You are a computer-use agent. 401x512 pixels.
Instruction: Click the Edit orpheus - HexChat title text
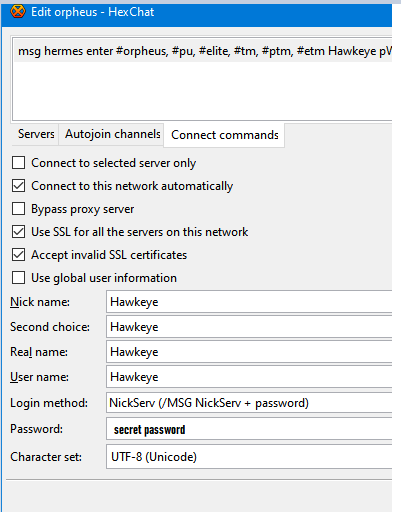pos(93,12)
